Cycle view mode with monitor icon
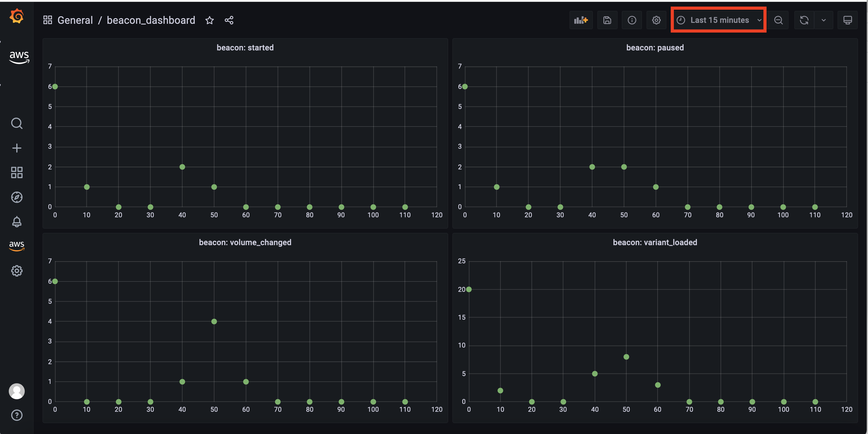The image size is (868, 434). 847,20
